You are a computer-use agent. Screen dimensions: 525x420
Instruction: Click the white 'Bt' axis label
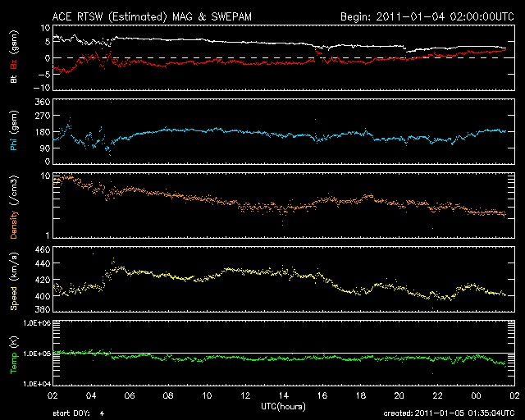pos(14,79)
